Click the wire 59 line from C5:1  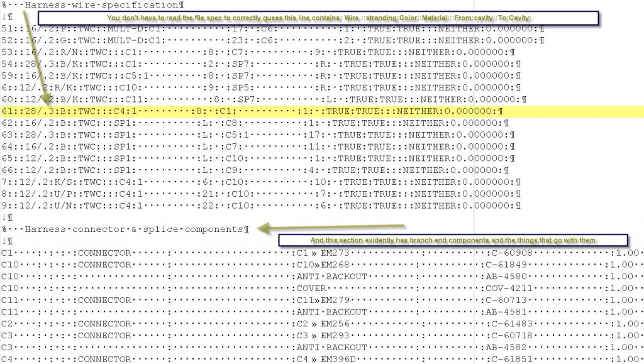pyautogui.click(x=252, y=75)
